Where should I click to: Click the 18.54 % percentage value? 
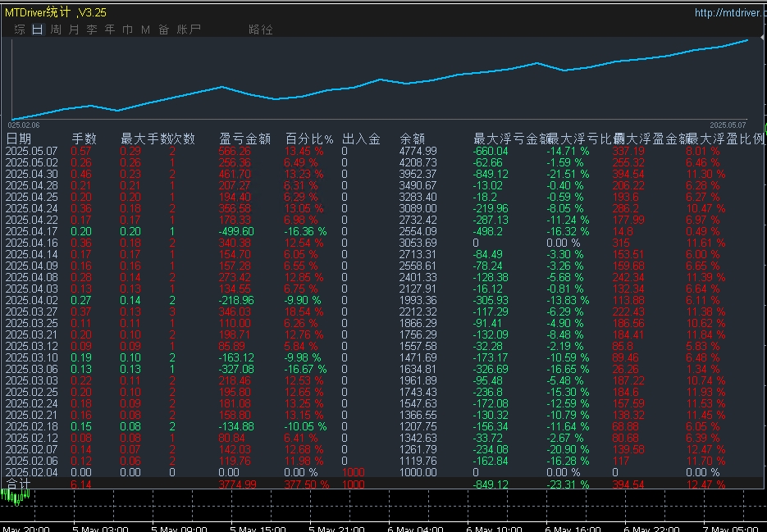pos(304,311)
